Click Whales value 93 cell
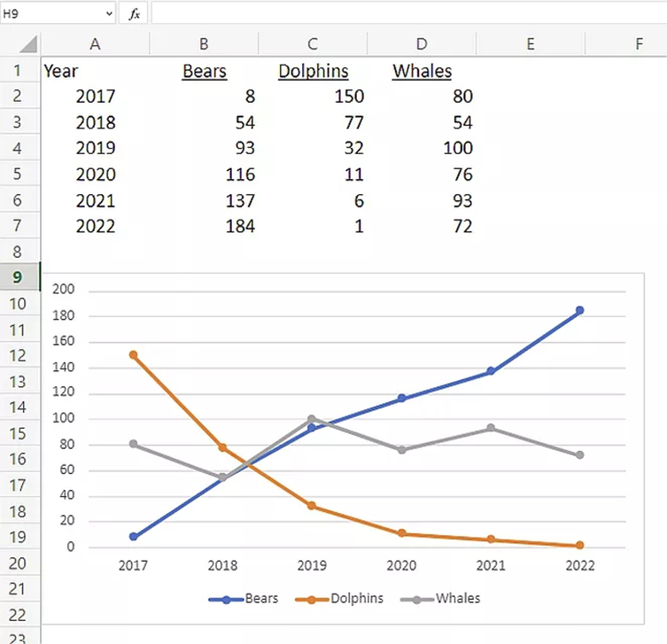Screen dimensions: 667x644 click(x=422, y=200)
